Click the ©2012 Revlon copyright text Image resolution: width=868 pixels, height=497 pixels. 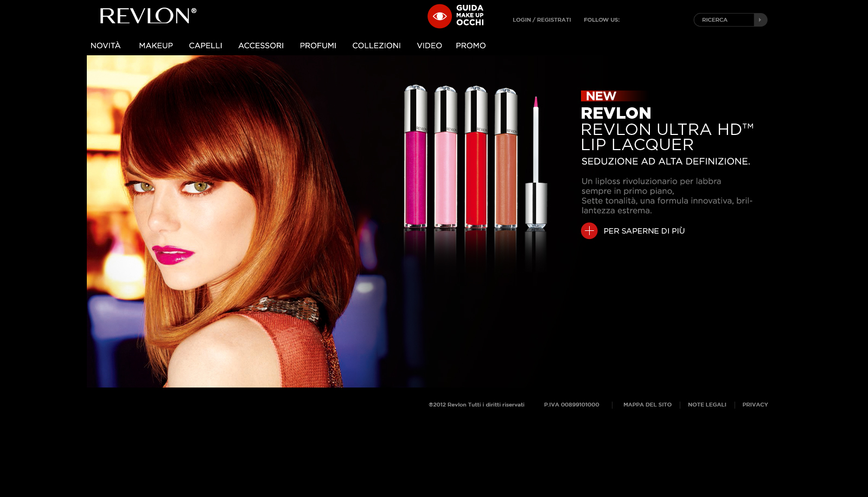pos(476,405)
